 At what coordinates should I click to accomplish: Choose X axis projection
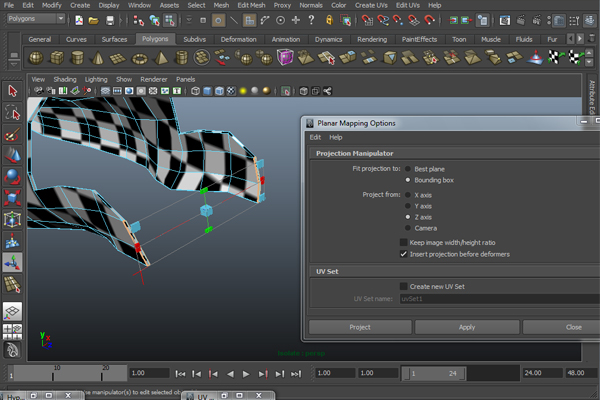coord(408,195)
